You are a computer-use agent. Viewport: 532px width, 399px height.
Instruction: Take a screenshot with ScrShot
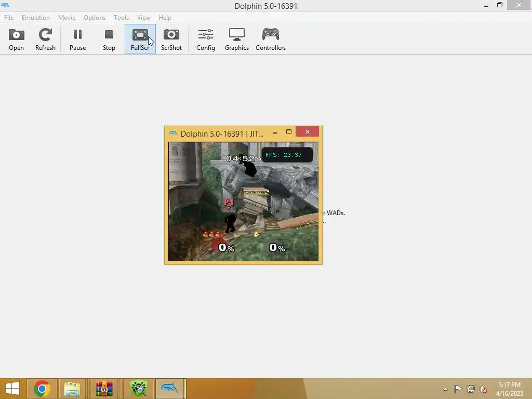click(x=171, y=39)
